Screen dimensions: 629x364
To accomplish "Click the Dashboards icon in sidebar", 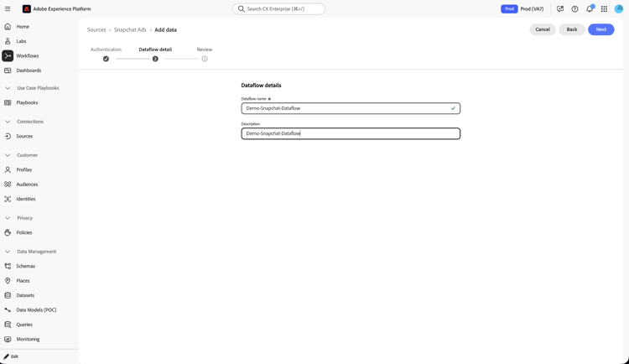I will point(8,70).
